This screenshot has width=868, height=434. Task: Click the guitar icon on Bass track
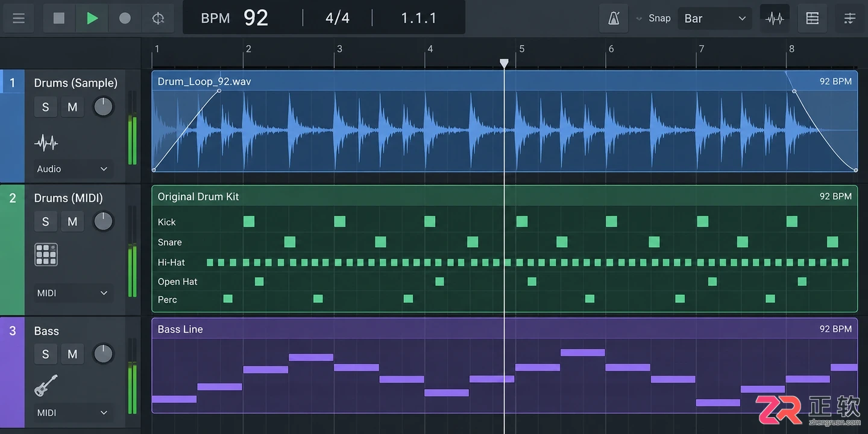coord(46,385)
